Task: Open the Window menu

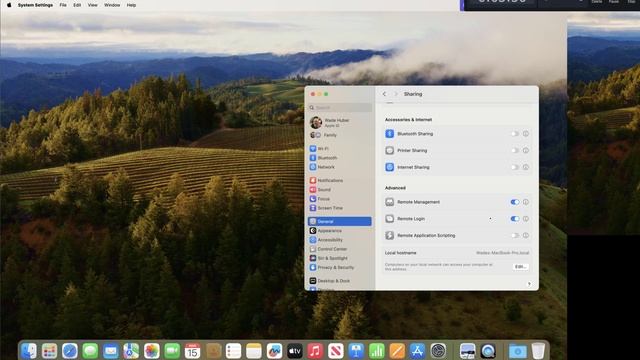Action: (112, 5)
